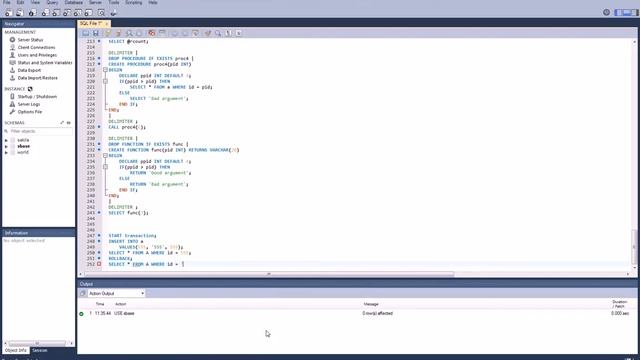Open Users and Privileges
Image resolution: width=640 pixels, height=360 pixels.
[x=37, y=55]
